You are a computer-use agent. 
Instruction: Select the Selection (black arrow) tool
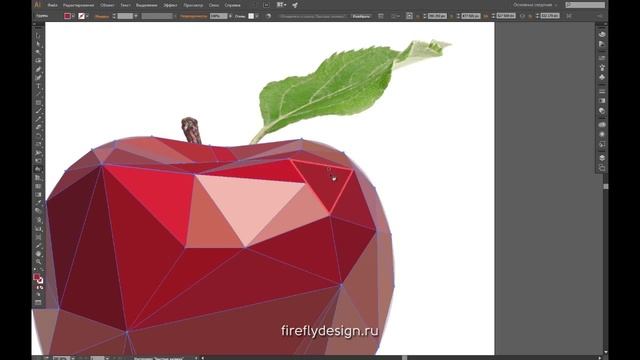[38, 36]
